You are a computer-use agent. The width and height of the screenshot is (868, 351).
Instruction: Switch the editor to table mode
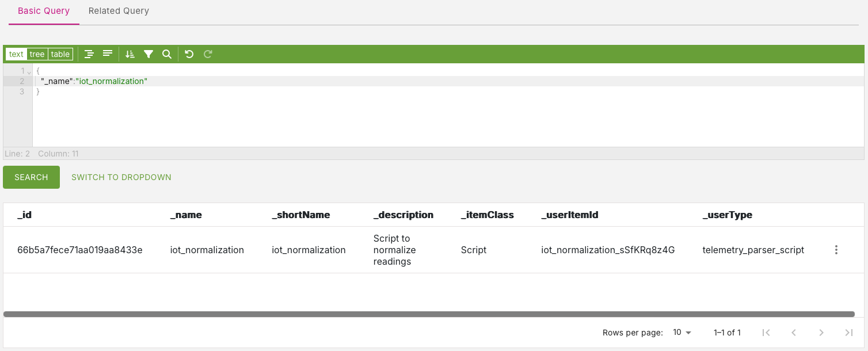60,54
